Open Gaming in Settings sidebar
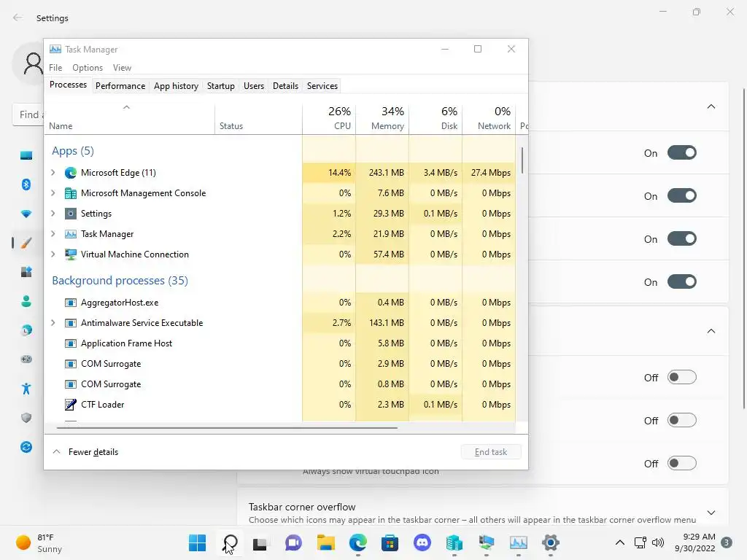Viewport: 747px width, 560px height. point(26,359)
